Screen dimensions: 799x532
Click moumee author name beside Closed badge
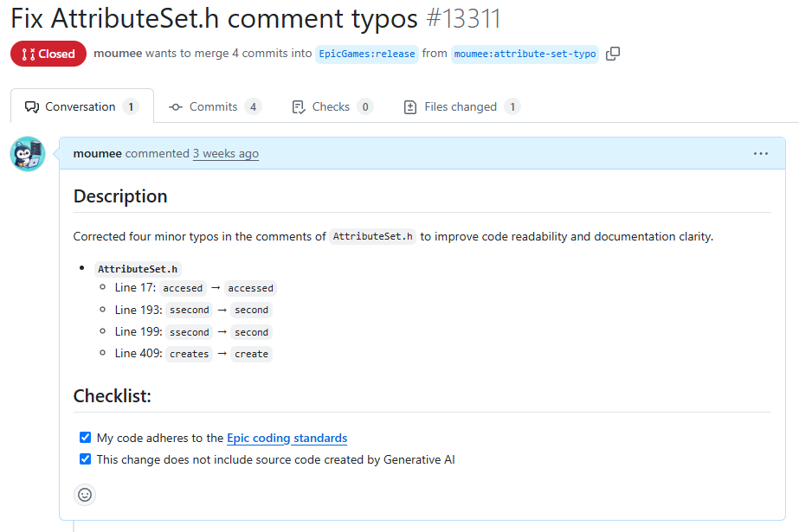click(118, 53)
